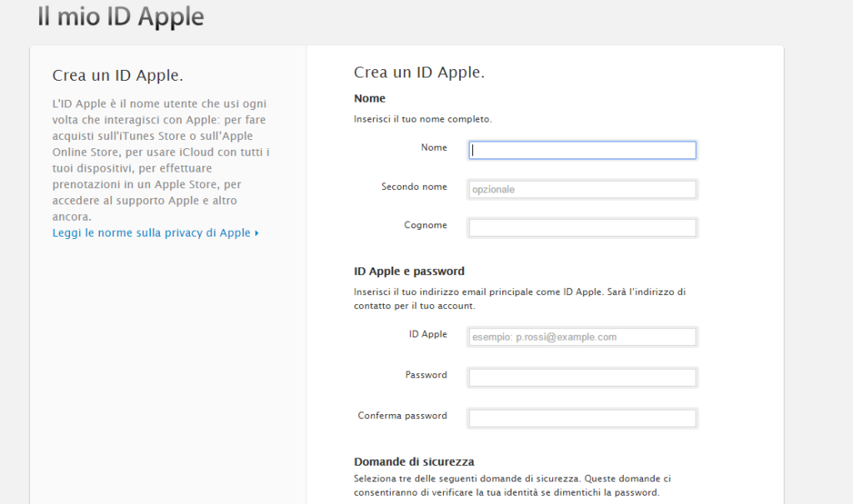Click the sidebar Crea un ID Apple heading
The width and height of the screenshot is (853, 504).
(117, 75)
